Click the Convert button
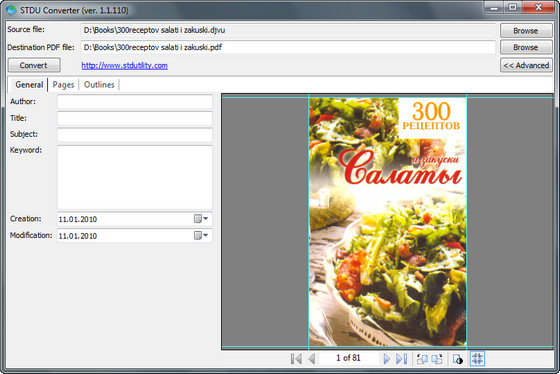The width and height of the screenshot is (560, 374). [x=34, y=65]
